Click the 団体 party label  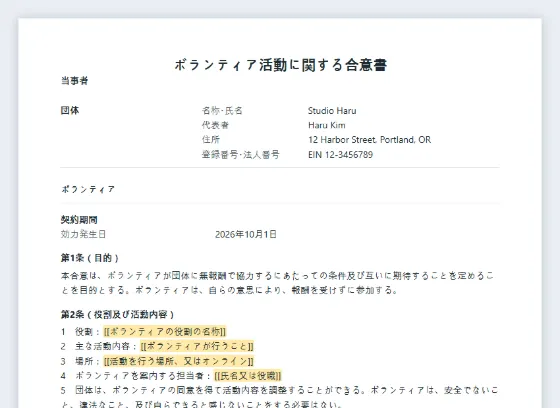click(70, 110)
